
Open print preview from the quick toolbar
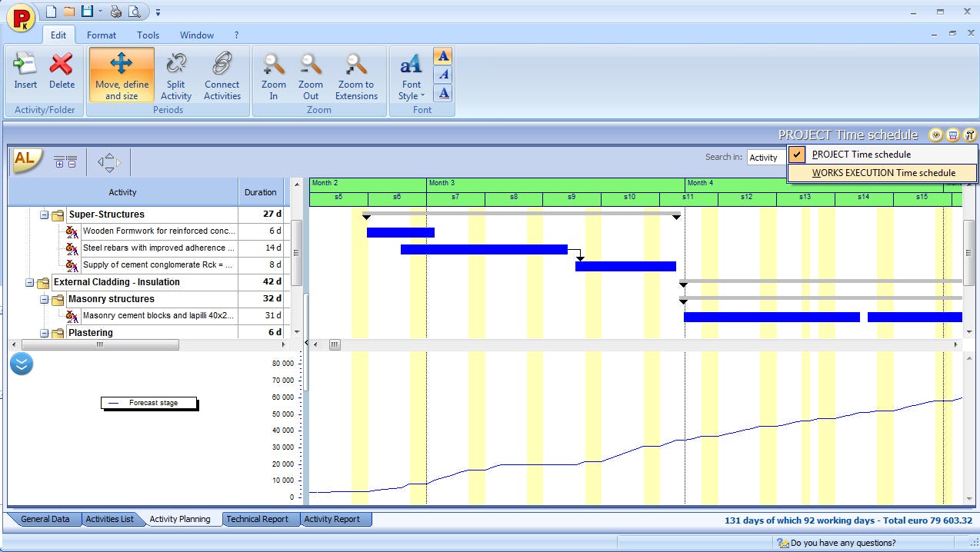click(x=137, y=12)
